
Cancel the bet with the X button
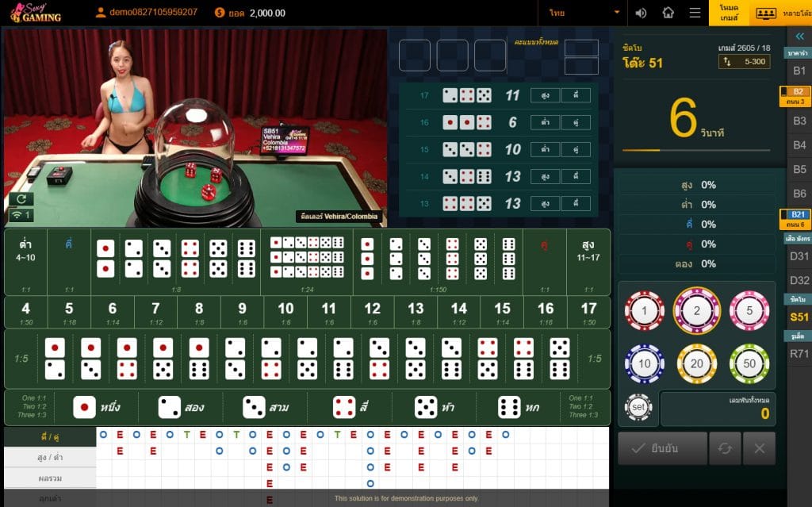(759, 448)
